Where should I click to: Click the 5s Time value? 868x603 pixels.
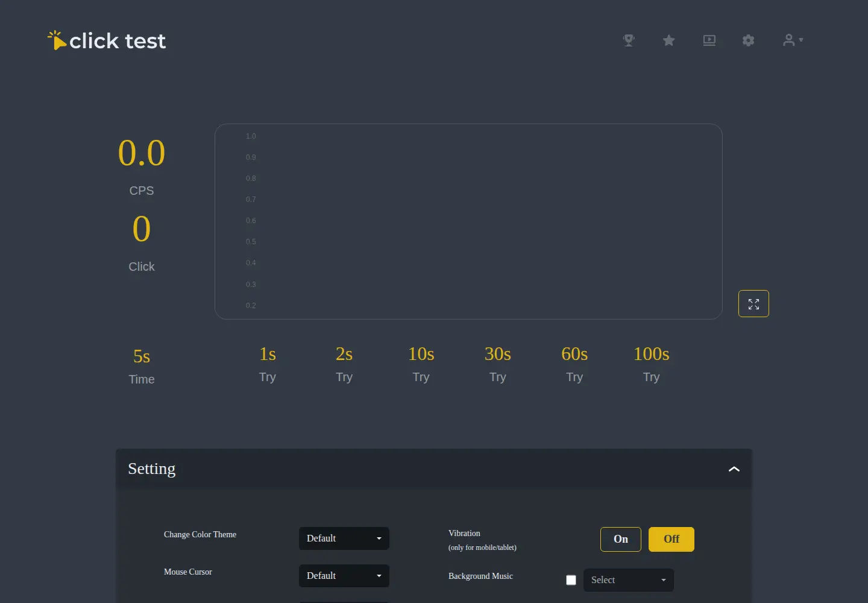(x=142, y=356)
